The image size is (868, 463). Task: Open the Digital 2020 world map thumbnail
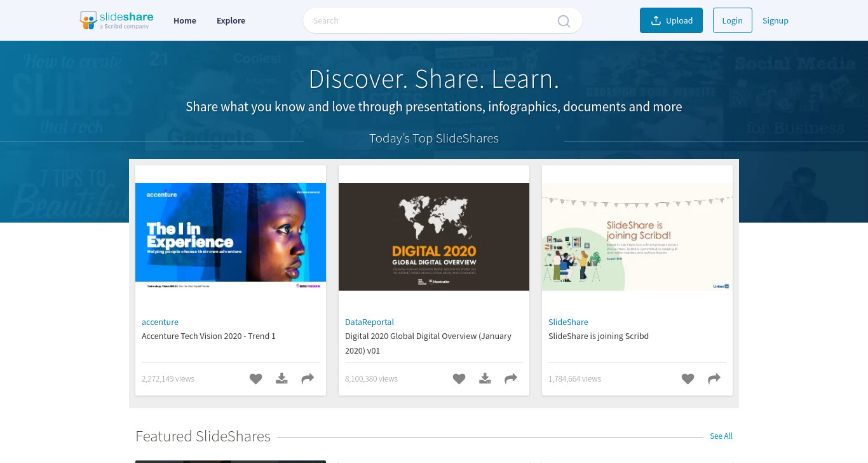(434, 237)
